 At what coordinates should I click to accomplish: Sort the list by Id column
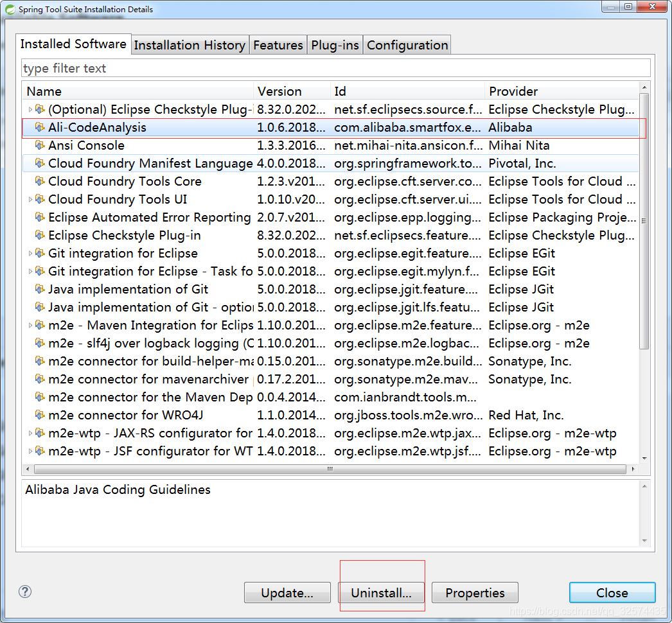[407, 91]
